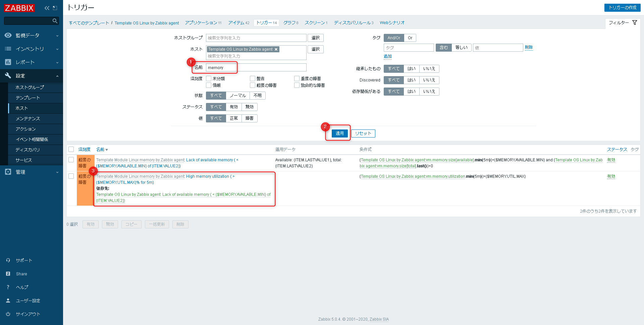Remove Template OS Linux host tag with x
The image size is (644, 325).
pyautogui.click(x=276, y=49)
